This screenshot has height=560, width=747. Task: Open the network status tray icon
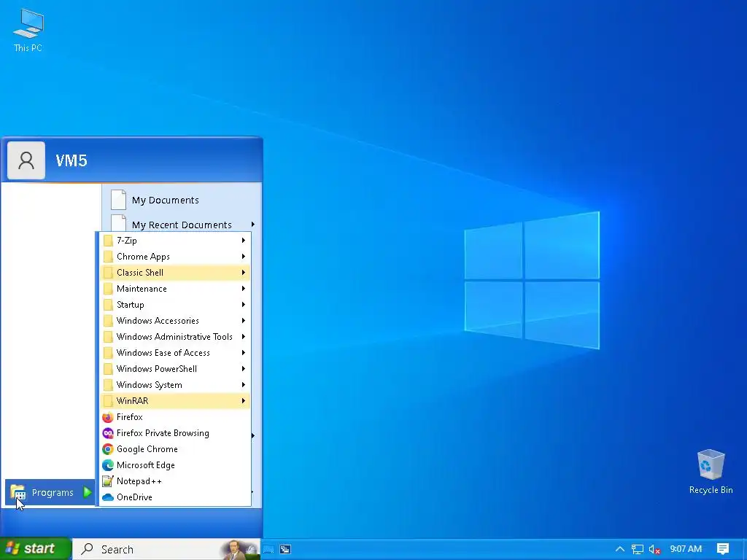pyautogui.click(x=638, y=549)
